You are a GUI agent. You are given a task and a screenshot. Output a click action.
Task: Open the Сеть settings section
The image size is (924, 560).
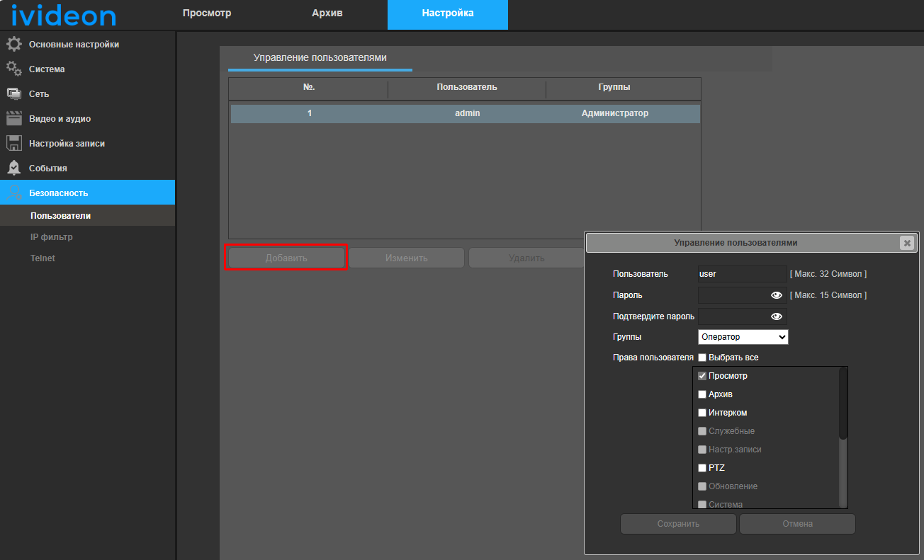pos(88,94)
